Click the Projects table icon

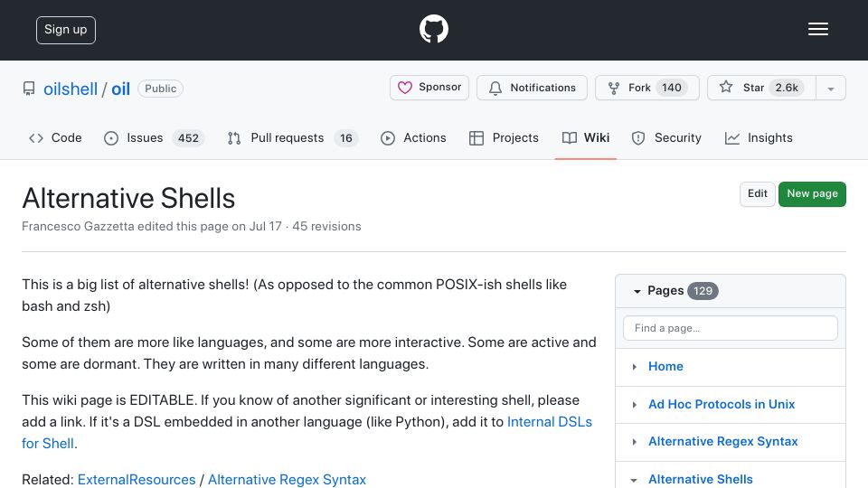pos(476,137)
